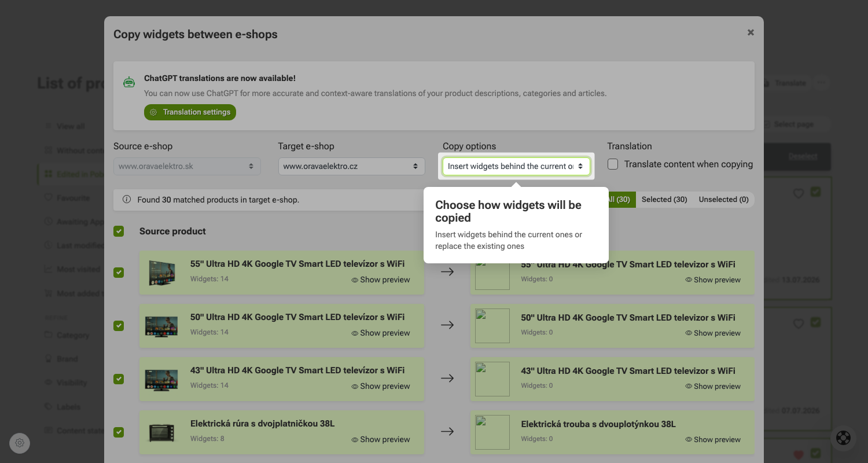
Task: Click heart icon on first background product card
Action: [799, 193]
